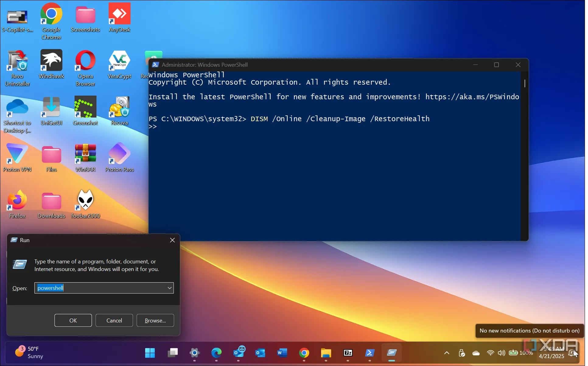Launch Recuva desktop shortcut
Screen dimensions: 588x366
pyautogui.click(x=119, y=111)
